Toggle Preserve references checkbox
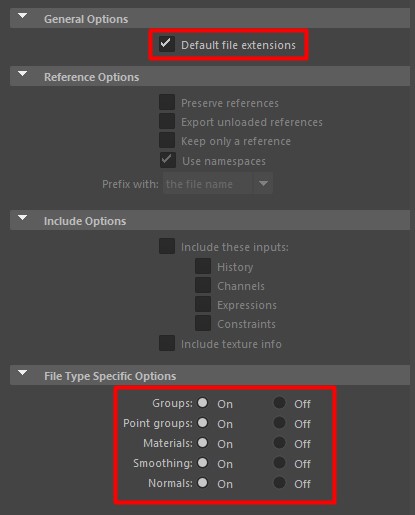The width and height of the screenshot is (415, 515). pos(167,102)
